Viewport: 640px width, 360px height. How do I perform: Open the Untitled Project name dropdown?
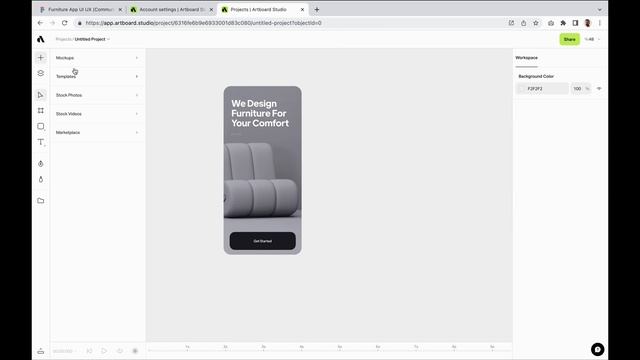92,39
